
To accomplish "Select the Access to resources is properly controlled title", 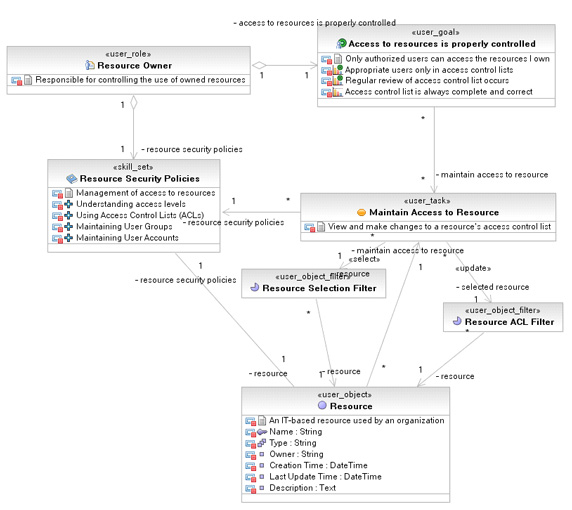I will coord(442,44).
